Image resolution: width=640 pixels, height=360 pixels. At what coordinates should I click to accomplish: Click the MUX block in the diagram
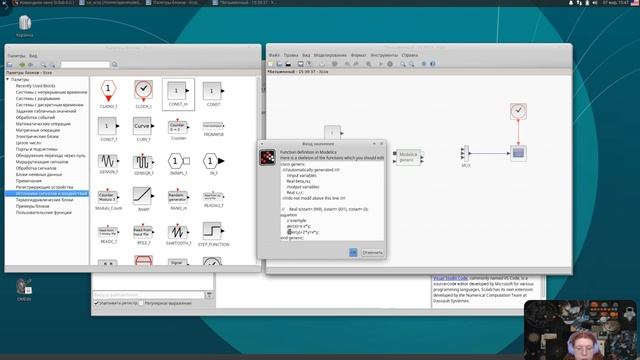tap(465, 154)
